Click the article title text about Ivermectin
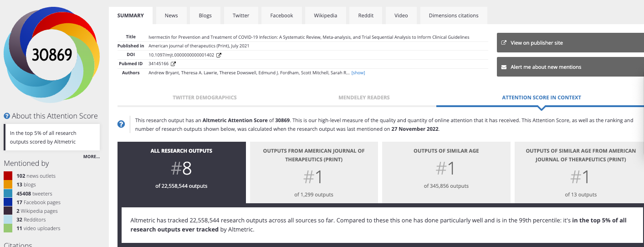Viewport: 644px width, 247px height. pyautogui.click(x=309, y=37)
